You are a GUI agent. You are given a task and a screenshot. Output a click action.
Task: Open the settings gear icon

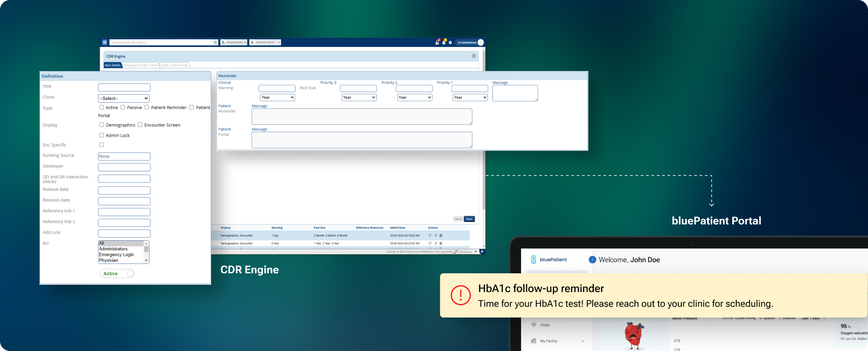(451, 42)
